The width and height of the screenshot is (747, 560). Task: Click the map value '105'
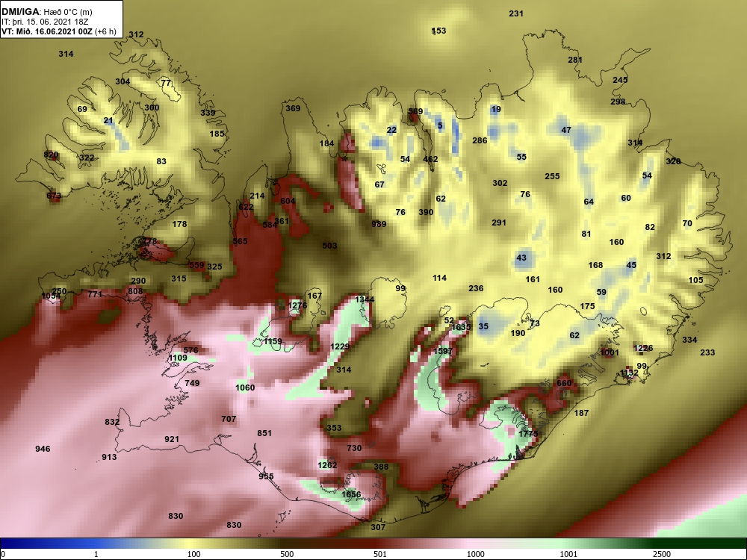(x=695, y=280)
